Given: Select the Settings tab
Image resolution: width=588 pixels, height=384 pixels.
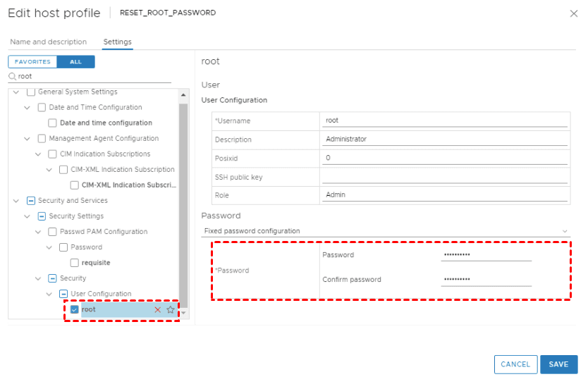Looking at the screenshot, I should [117, 42].
